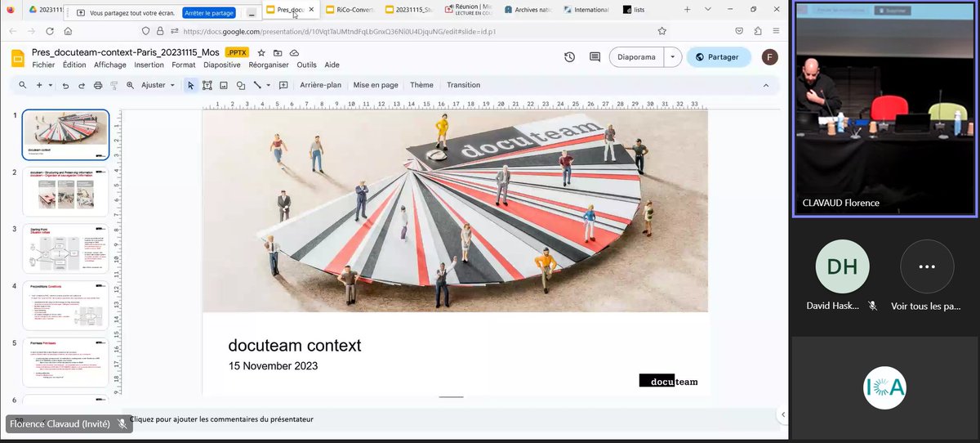Click the Mise en page button
980x443 pixels.
(x=376, y=85)
